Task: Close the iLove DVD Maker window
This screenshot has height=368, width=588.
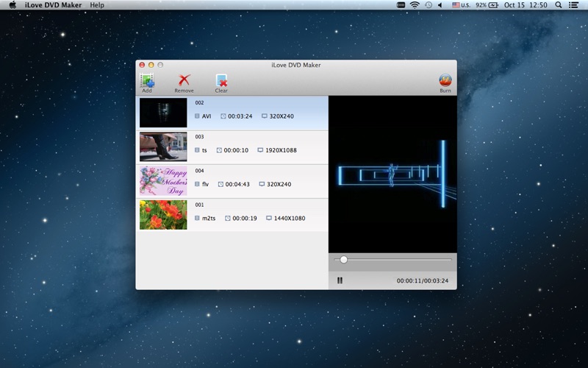Action: pyautogui.click(x=142, y=65)
